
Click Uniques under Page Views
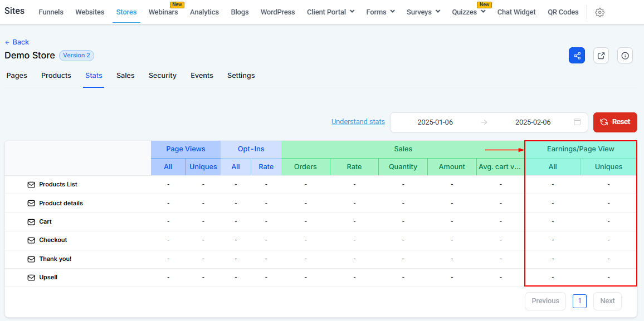(203, 167)
